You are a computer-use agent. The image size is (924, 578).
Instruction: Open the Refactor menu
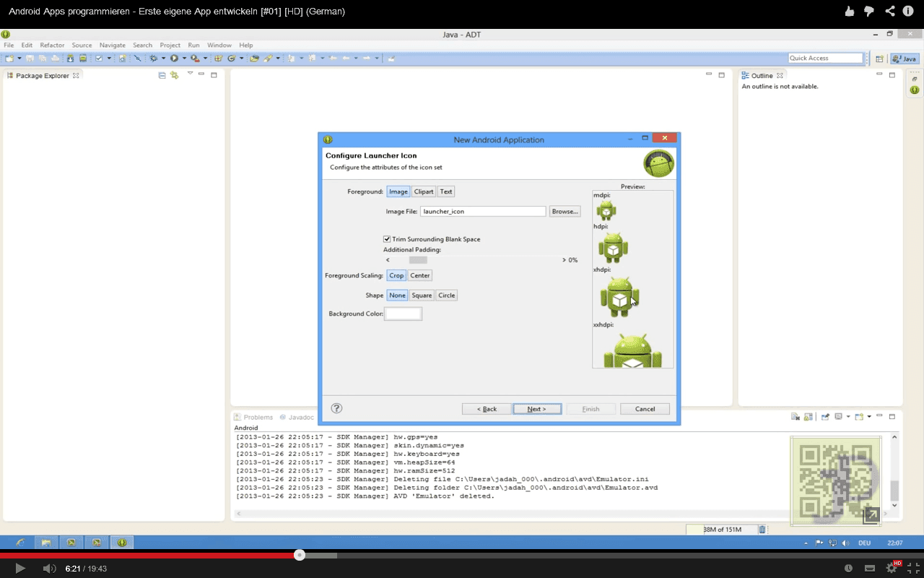pos(52,45)
